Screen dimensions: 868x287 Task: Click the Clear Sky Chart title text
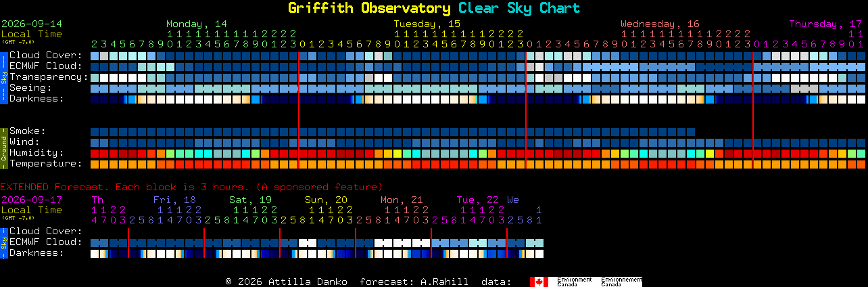519,8
